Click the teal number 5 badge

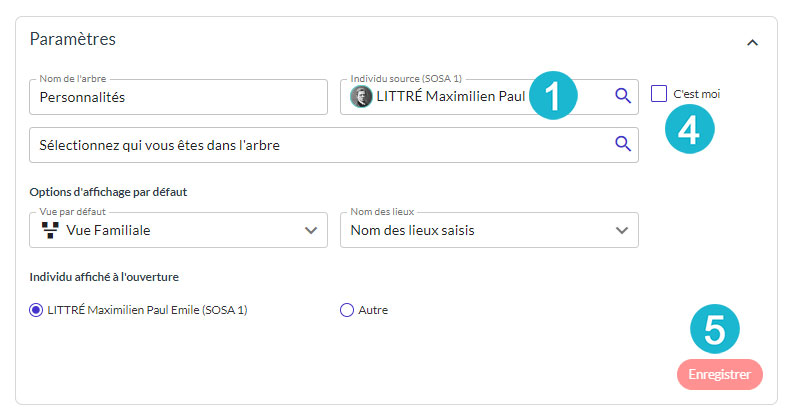tap(715, 331)
